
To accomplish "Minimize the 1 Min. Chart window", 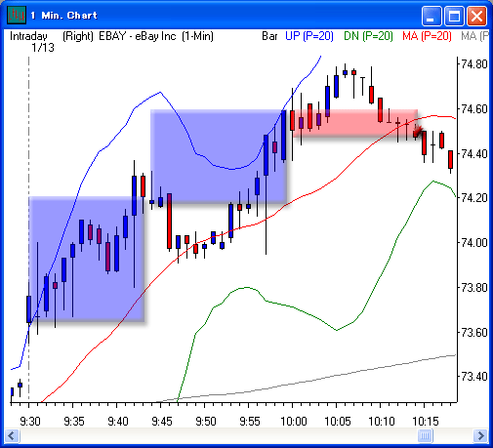I will 431,16.
